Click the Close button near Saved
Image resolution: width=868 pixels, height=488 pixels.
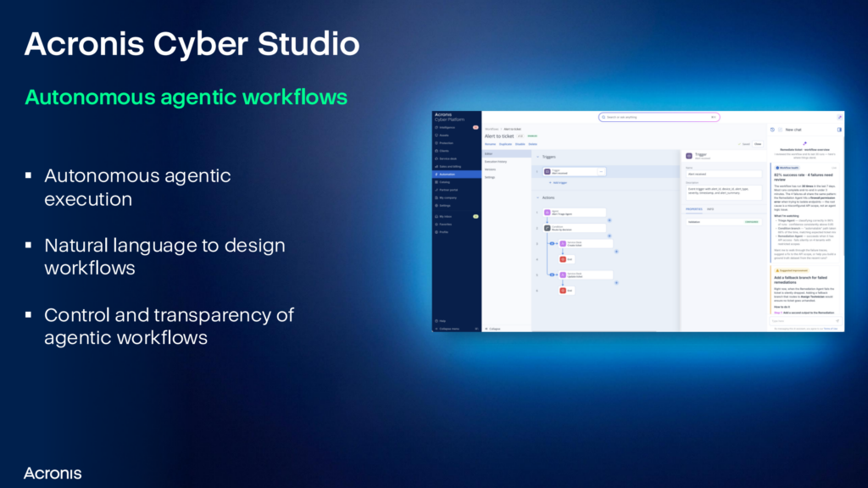(x=758, y=144)
